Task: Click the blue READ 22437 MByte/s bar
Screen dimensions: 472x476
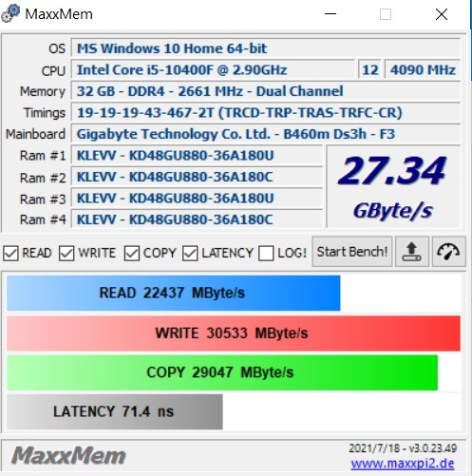Action: [x=173, y=293]
